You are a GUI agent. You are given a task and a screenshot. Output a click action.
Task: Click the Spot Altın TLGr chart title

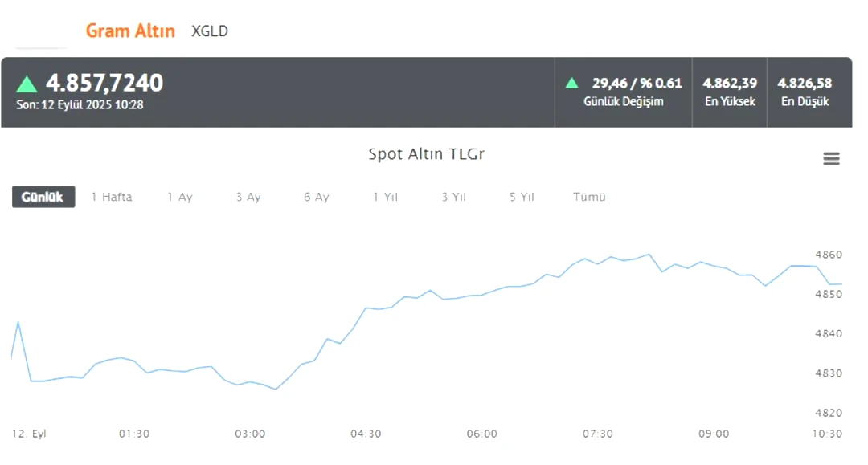pos(426,153)
